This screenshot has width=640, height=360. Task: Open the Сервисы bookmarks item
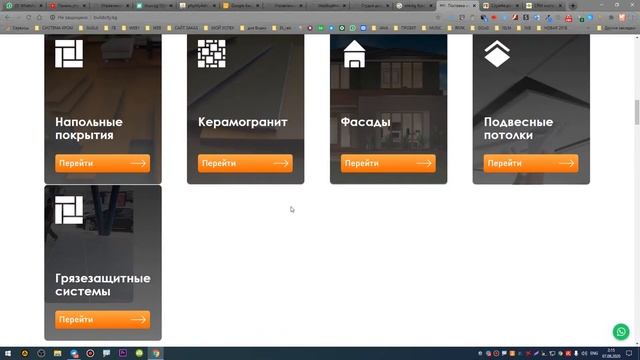(18, 28)
